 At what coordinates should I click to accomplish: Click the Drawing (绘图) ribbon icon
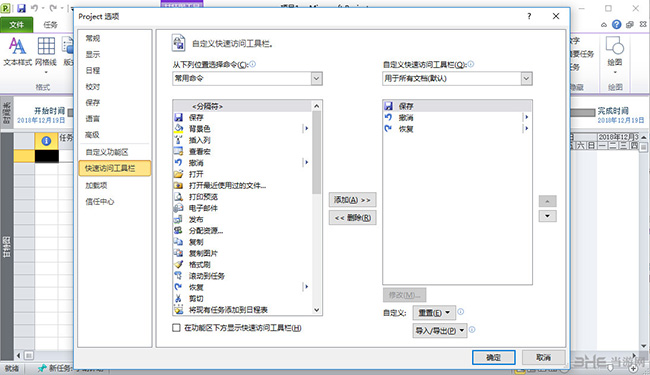pyautogui.click(x=615, y=46)
